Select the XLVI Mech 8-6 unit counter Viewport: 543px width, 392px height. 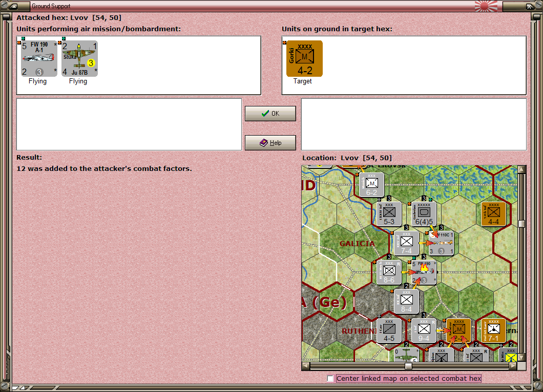pos(388,272)
